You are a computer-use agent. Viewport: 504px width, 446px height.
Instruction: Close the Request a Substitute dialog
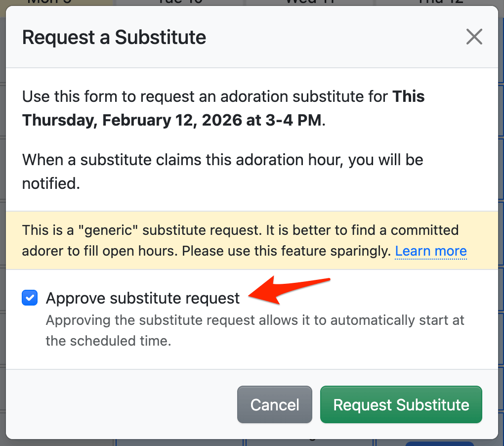[474, 37]
